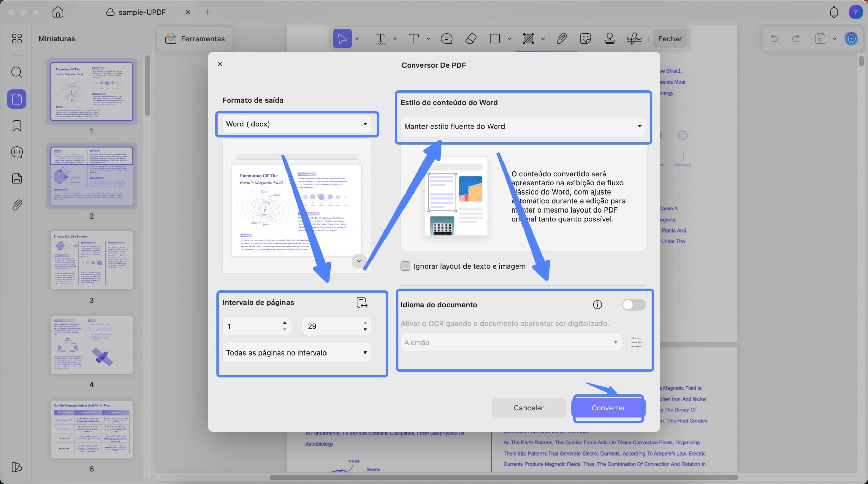Add a new tab with plus
Viewport: 868px width, 484px height.
point(208,12)
